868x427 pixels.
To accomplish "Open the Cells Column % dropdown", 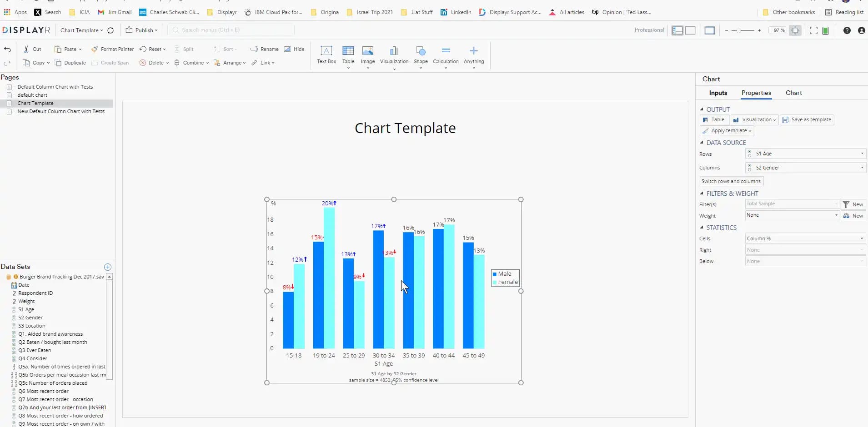I will [861, 238].
